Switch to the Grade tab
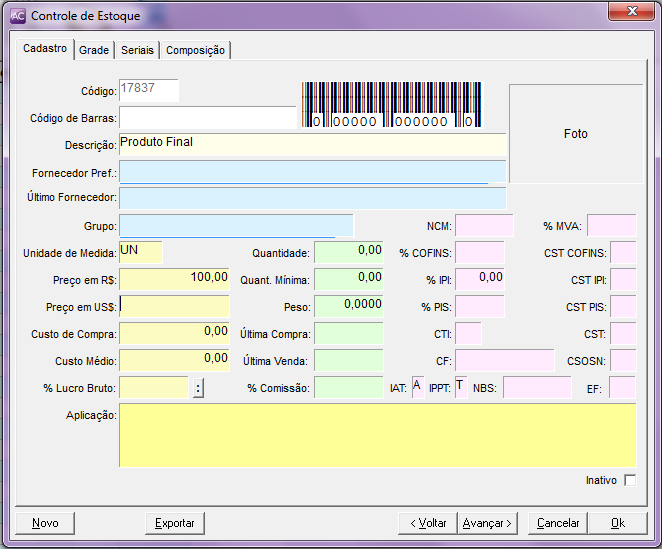The height and width of the screenshot is (549, 662). (94, 50)
